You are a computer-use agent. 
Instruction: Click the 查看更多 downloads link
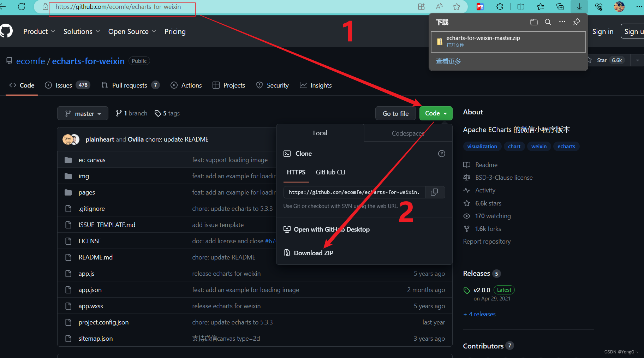coord(448,61)
